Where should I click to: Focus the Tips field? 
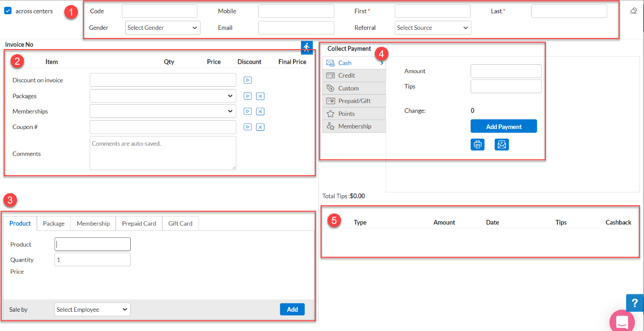pos(506,86)
